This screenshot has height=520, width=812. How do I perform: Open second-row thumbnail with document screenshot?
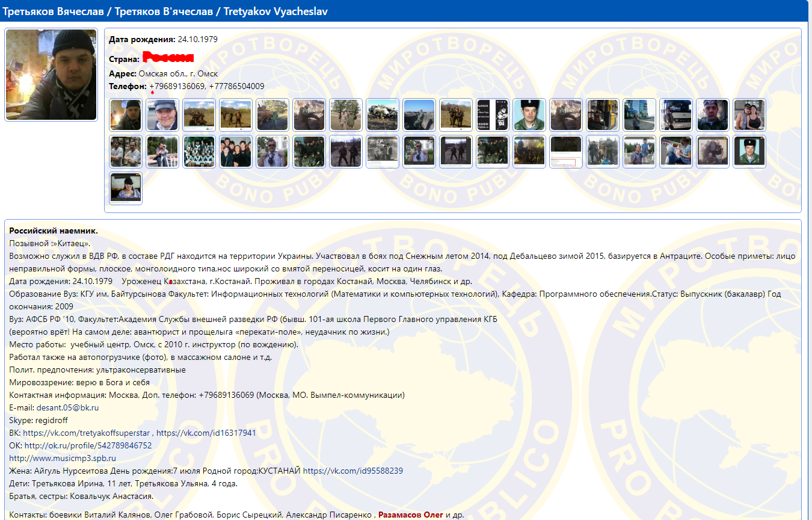(x=566, y=152)
